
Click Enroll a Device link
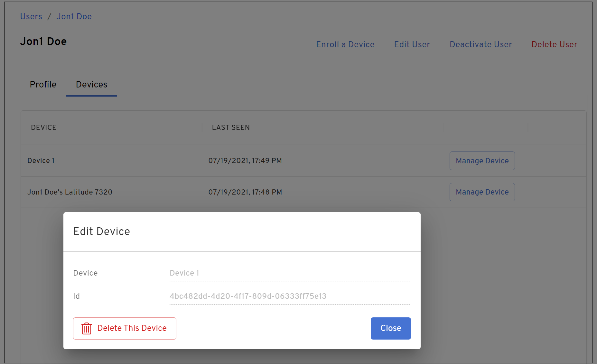(x=345, y=44)
